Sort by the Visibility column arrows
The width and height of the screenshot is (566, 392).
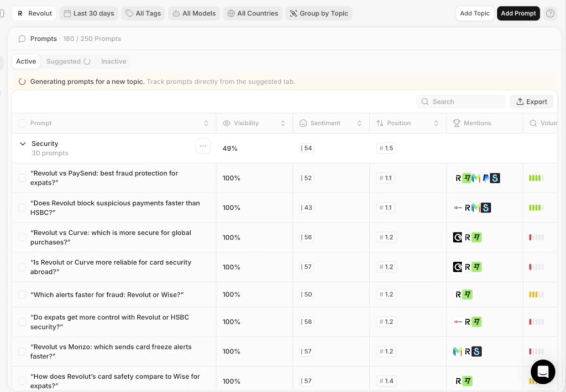[x=282, y=123]
